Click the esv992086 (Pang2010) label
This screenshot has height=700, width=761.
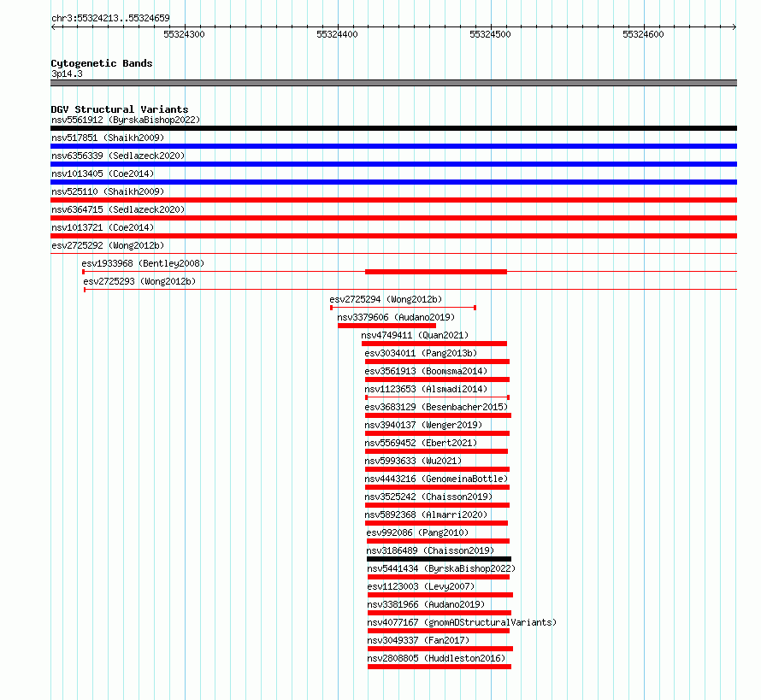[x=417, y=532]
